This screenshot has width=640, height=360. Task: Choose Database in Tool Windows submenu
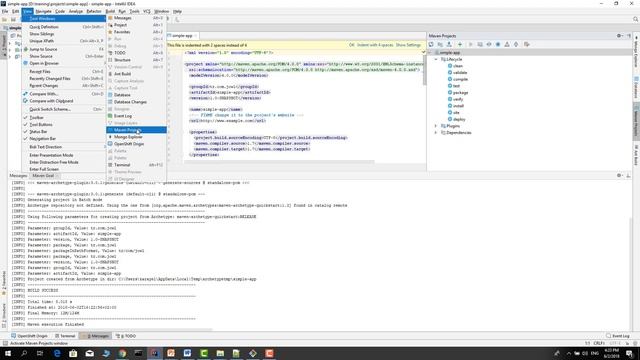pyautogui.click(x=136, y=95)
